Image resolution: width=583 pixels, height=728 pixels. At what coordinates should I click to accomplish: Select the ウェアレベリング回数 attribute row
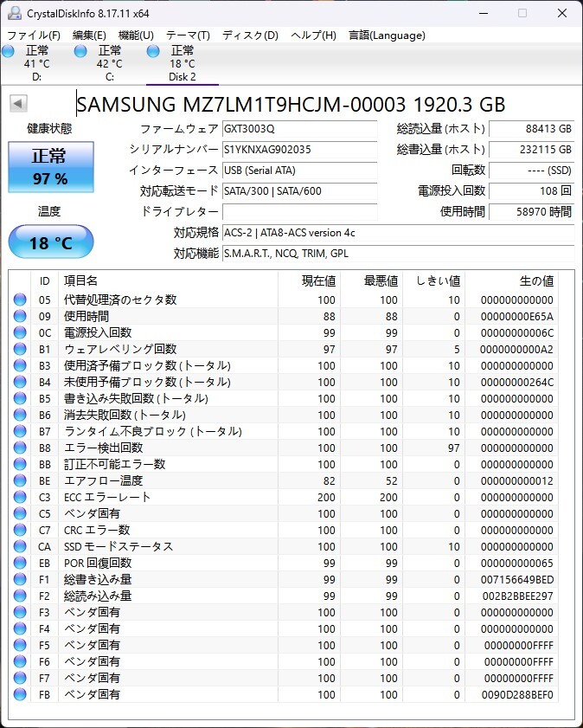coord(284,349)
